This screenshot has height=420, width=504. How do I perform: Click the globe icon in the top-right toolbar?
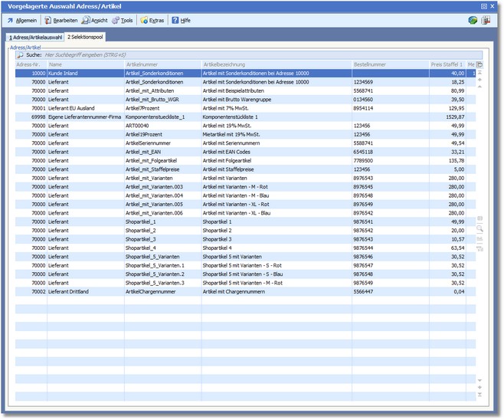tap(473, 21)
